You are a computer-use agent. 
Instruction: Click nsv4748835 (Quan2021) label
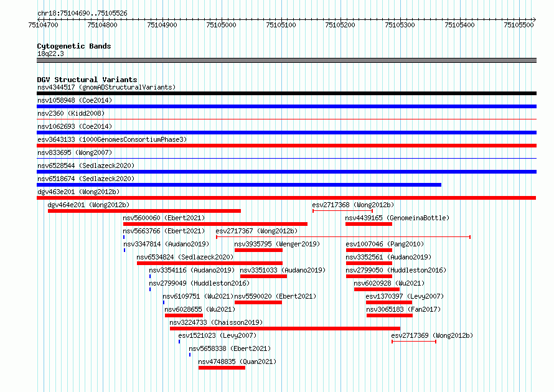click(237, 362)
